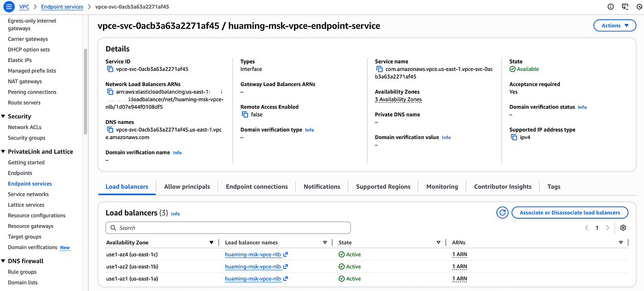Click the load balancers Search field
This screenshot has width=644, height=291.
(228, 228)
